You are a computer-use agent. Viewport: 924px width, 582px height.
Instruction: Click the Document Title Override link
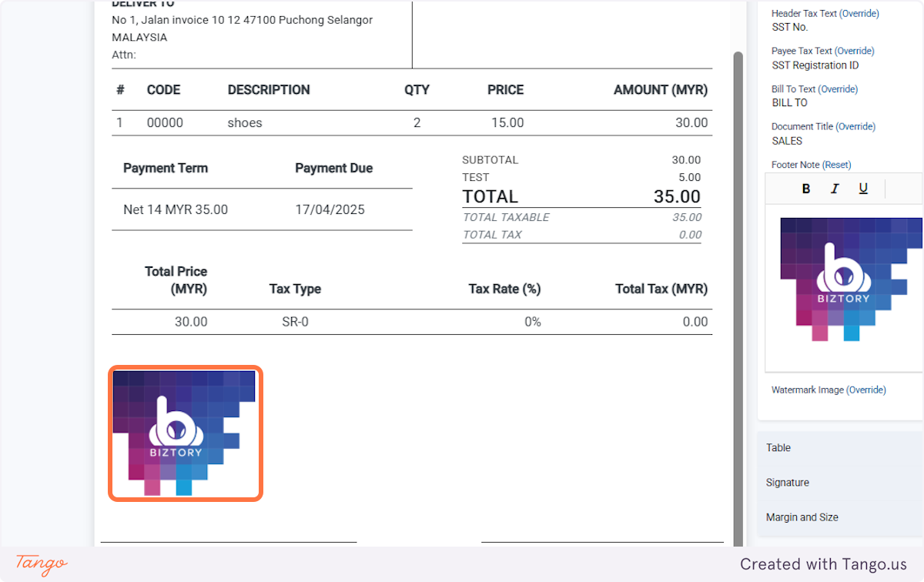tap(855, 126)
